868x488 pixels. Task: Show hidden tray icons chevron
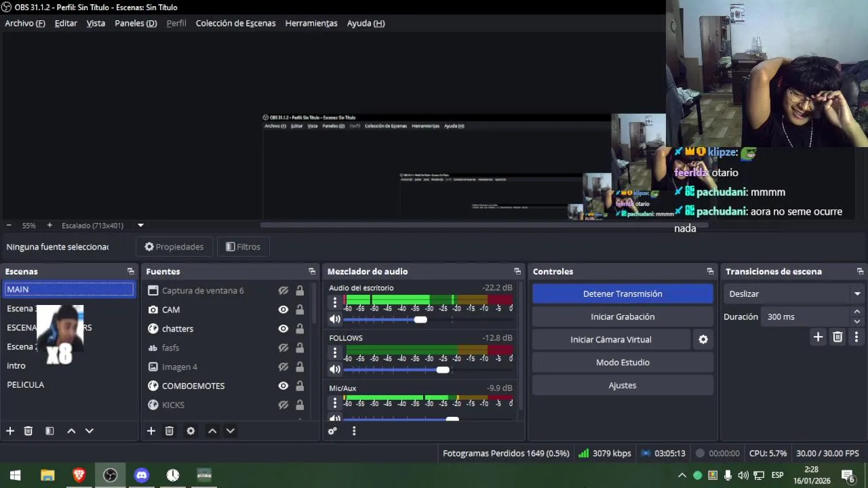pyautogui.click(x=682, y=475)
